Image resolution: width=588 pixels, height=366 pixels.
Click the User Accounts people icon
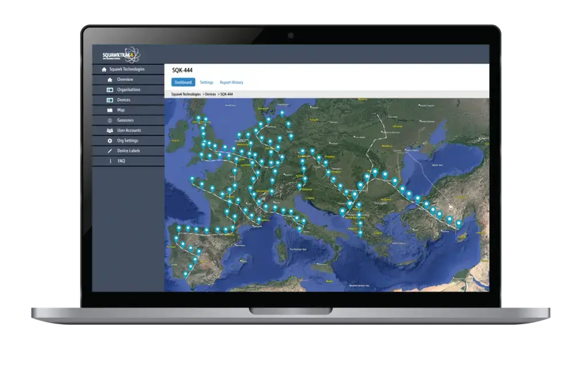110,131
